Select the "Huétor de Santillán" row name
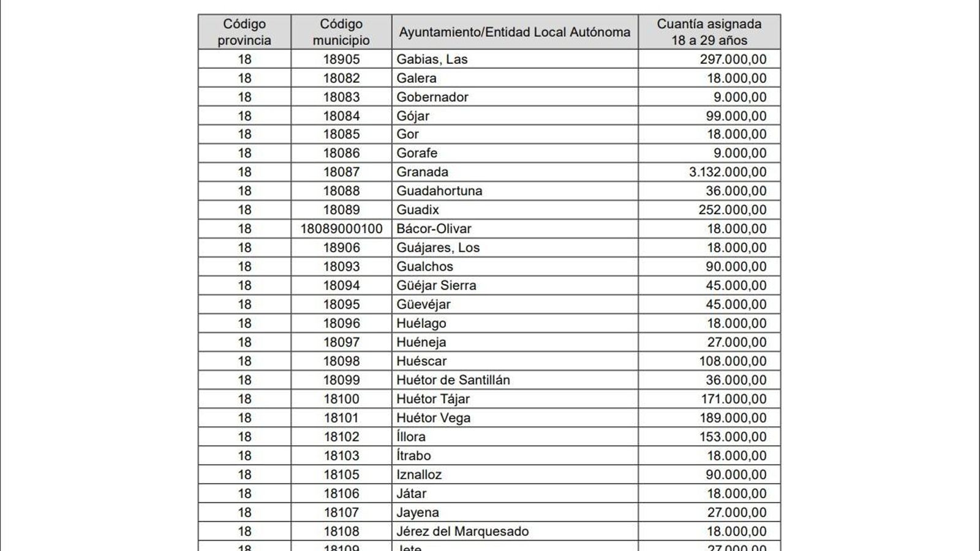 click(x=453, y=380)
